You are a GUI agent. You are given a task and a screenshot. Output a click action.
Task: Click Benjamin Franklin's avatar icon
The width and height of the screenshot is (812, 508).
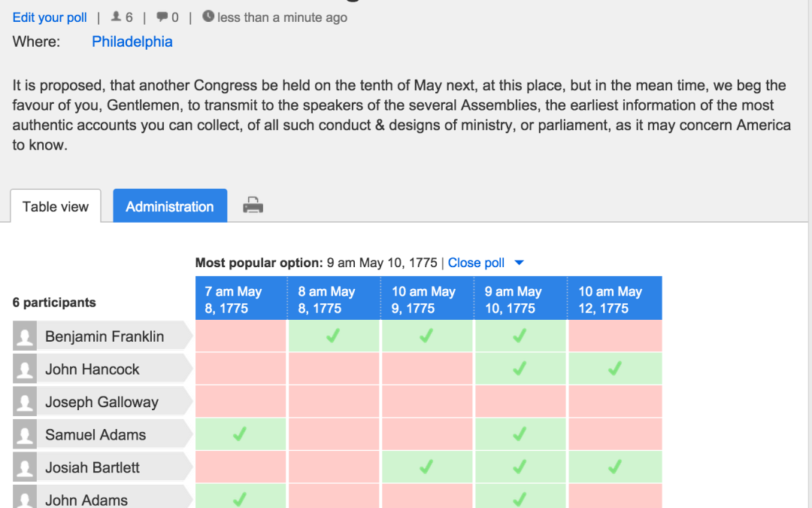(x=25, y=336)
